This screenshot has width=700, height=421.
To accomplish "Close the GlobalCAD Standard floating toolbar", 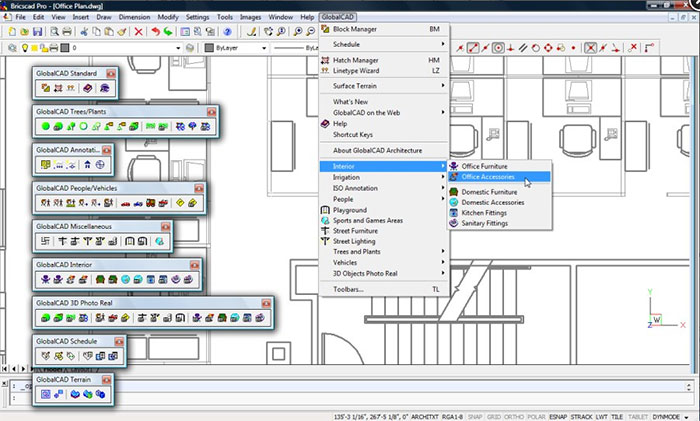I will coord(111,73).
